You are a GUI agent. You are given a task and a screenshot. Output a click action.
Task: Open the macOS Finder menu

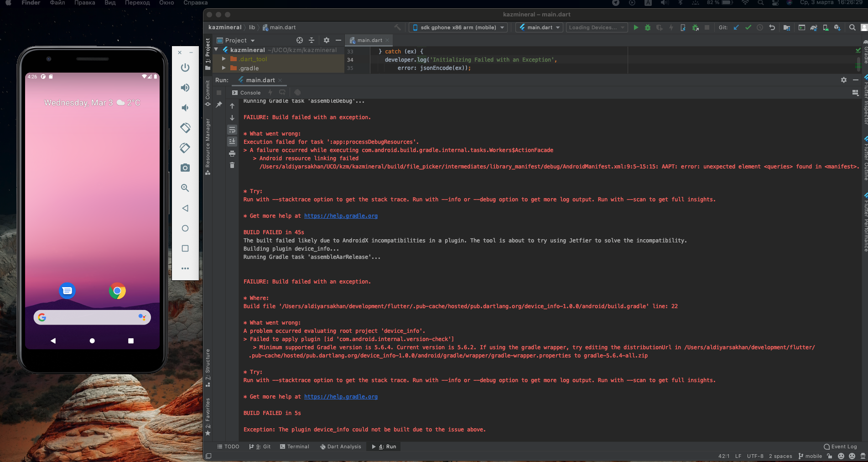[31, 3]
